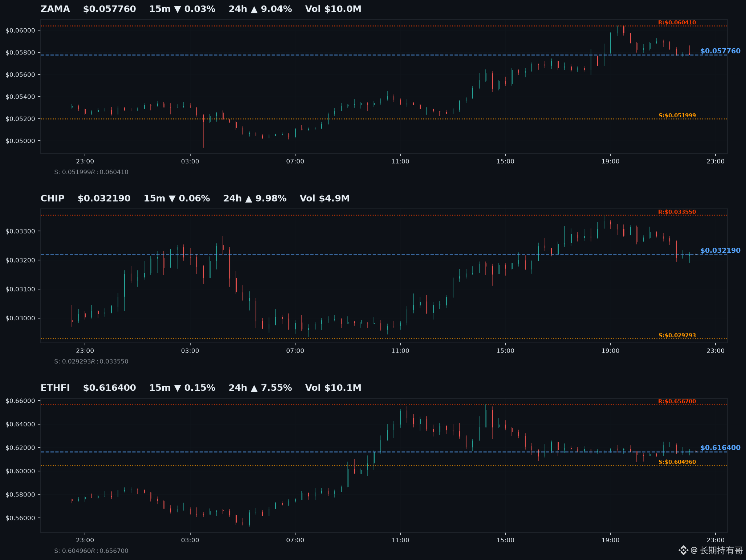Select ZAMA header price $0.057760 beside the title
Image resolution: width=746 pixels, height=560 pixels.
pos(110,9)
